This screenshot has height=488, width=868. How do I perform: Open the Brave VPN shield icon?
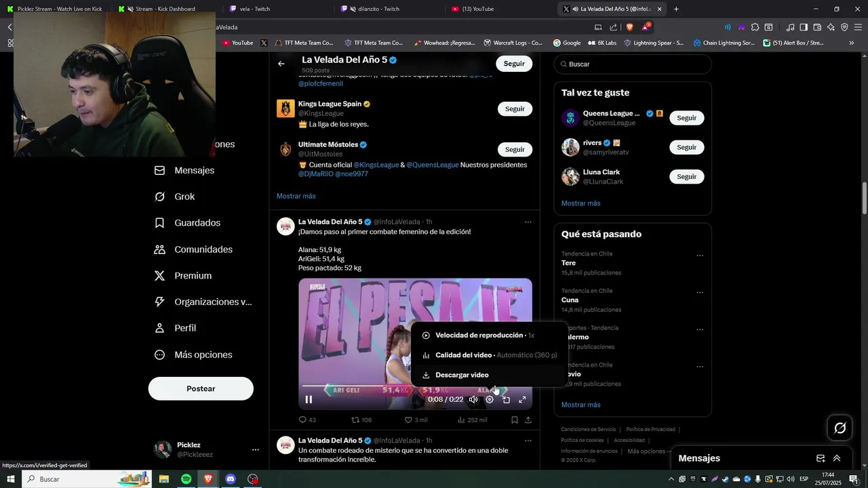tap(844, 27)
